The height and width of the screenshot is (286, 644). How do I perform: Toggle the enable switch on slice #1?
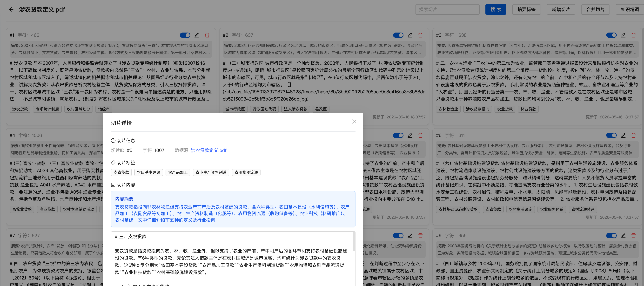185,35
